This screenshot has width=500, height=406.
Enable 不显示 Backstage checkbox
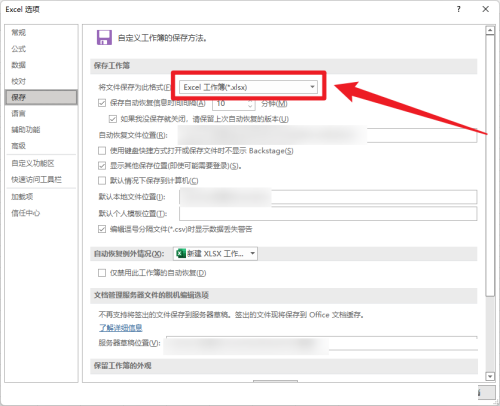tap(102, 151)
